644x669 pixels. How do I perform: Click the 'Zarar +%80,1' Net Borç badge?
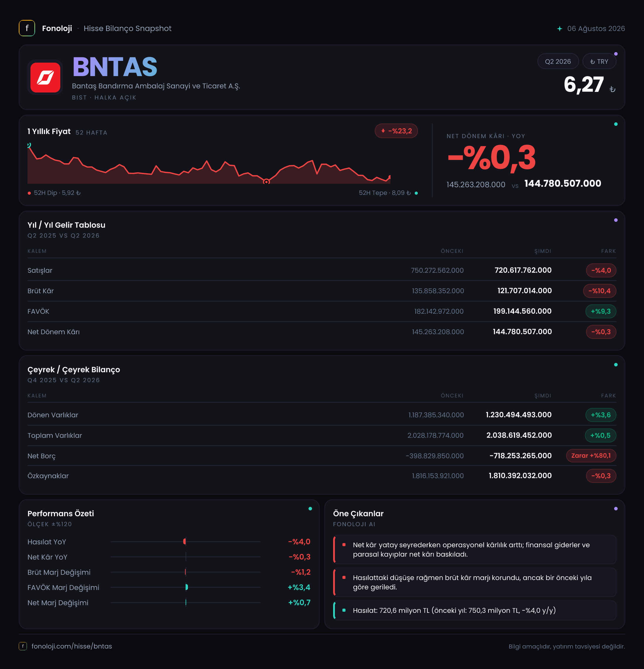coord(591,456)
